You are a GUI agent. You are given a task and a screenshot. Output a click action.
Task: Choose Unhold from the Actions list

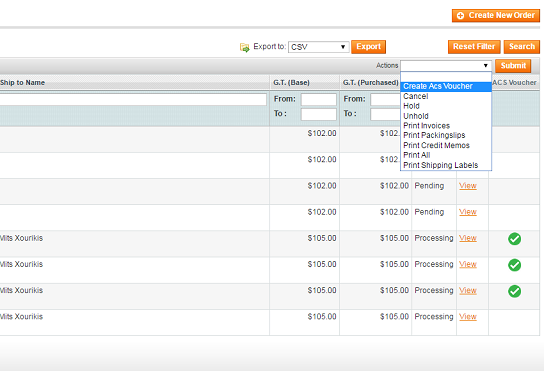pos(446,116)
